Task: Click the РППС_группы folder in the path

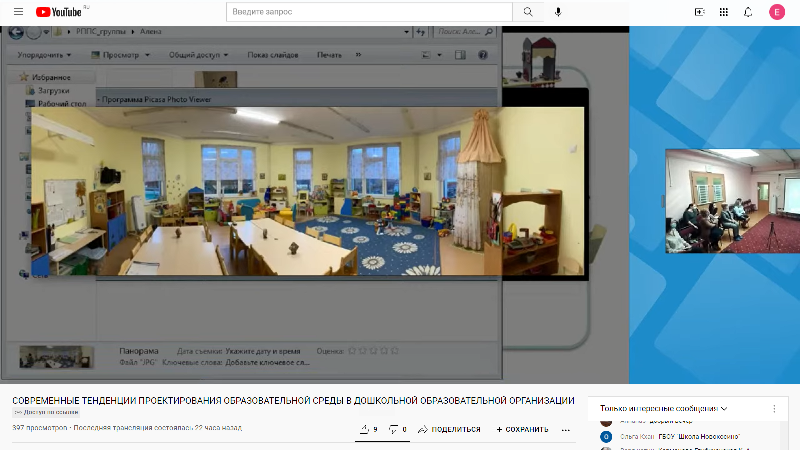Action: 101,32
